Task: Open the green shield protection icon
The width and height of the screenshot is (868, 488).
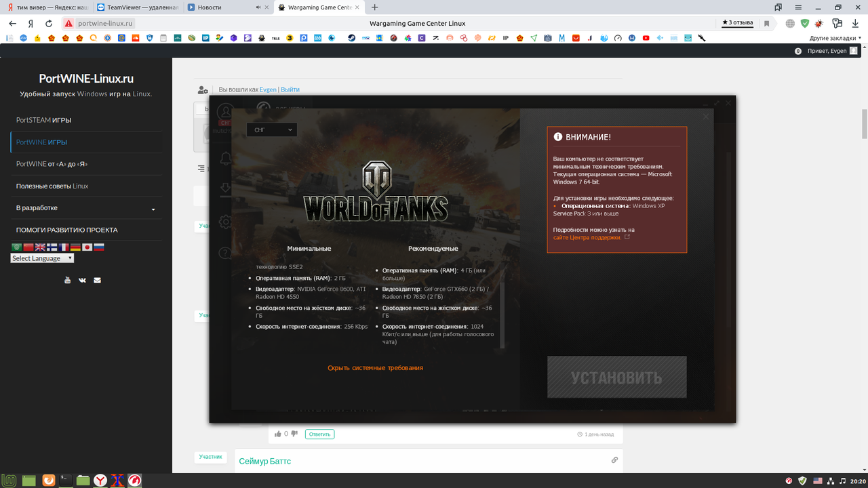Action: point(805,23)
